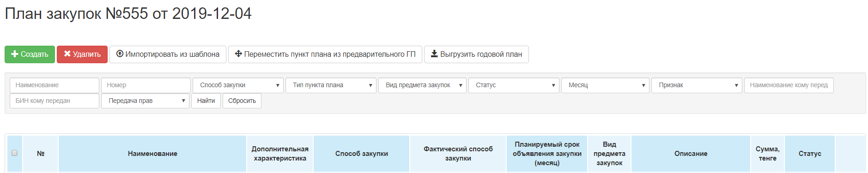Open the Статус dropdown filter
The image size is (868, 173).
[x=514, y=85]
